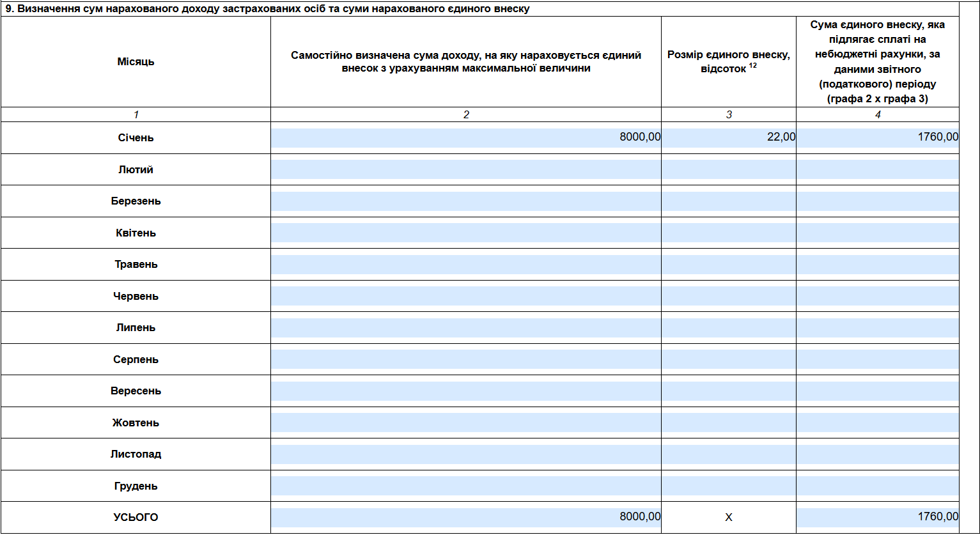Click the Липень contribution amount field

[x=877, y=327]
